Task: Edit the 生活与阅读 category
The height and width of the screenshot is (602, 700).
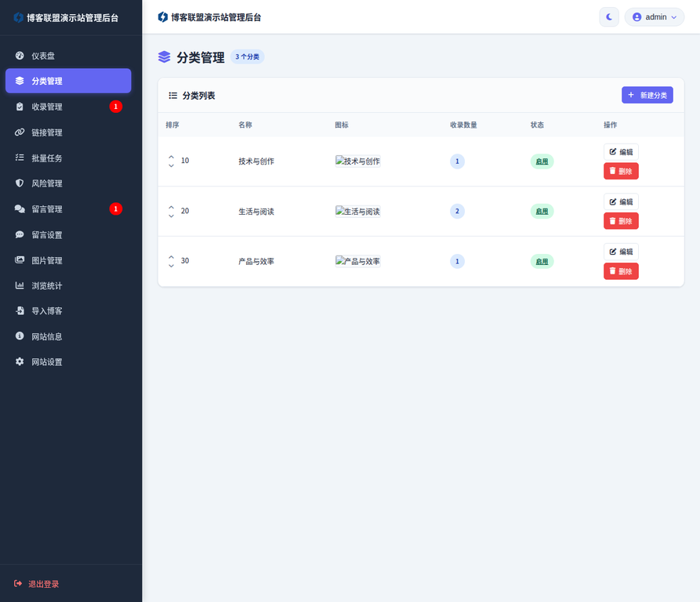Action: [x=621, y=201]
